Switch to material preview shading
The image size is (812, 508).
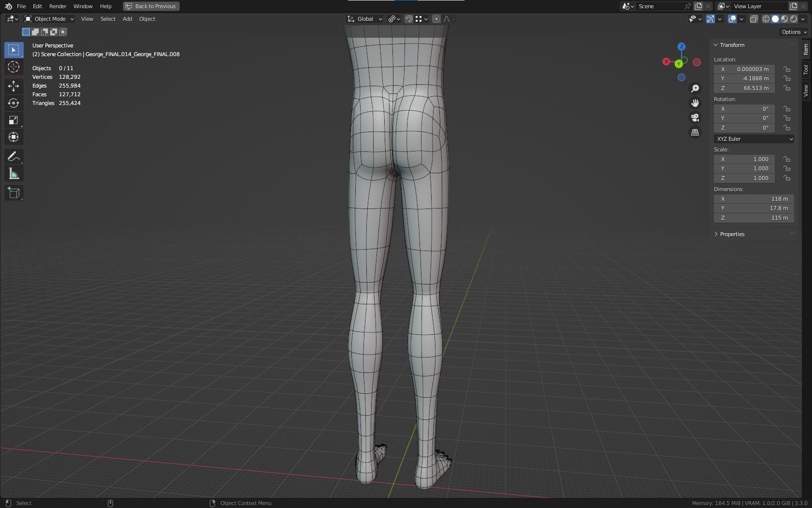click(x=784, y=19)
